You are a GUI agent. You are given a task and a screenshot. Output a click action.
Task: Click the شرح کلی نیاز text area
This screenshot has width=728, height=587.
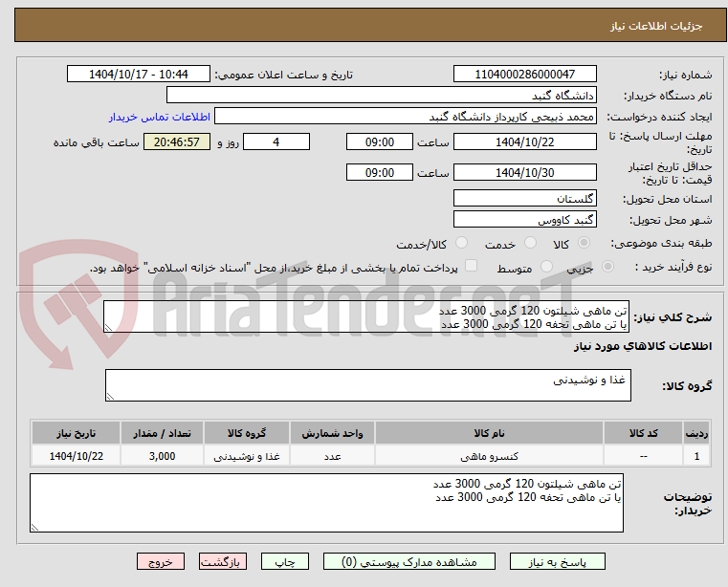coord(366,316)
